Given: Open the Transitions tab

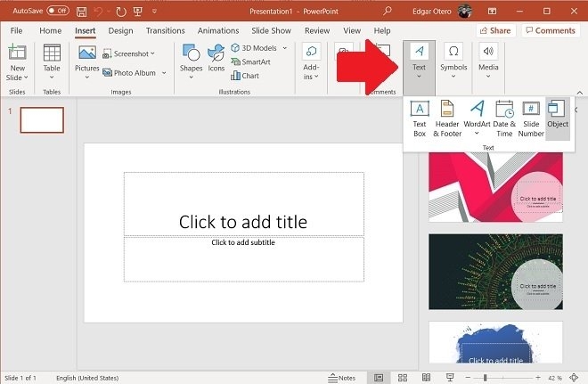Looking at the screenshot, I should [x=165, y=30].
